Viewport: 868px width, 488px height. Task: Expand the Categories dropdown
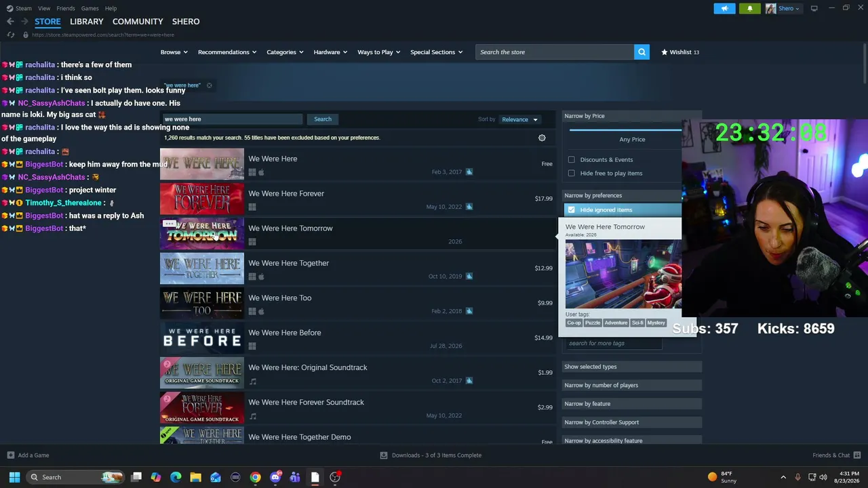285,52
